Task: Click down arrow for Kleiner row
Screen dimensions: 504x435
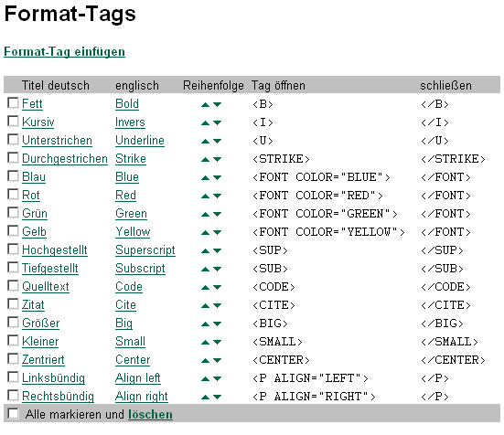Action: click(218, 343)
